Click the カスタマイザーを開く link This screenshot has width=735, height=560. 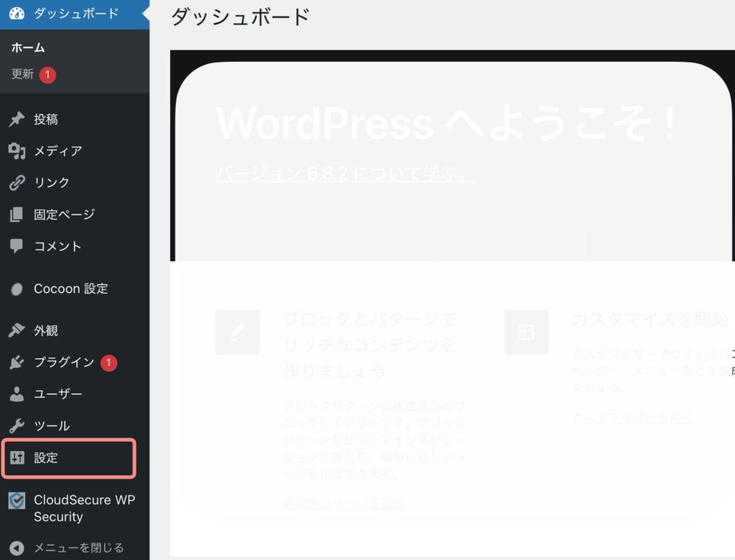click(x=632, y=417)
